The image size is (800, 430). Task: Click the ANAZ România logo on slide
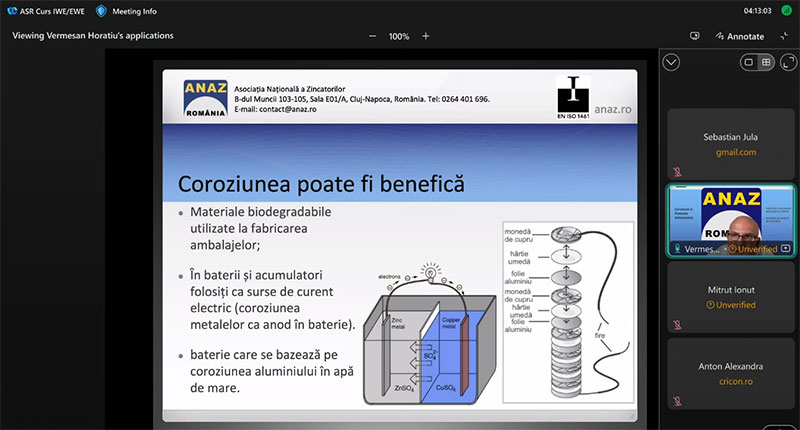tap(205, 98)
